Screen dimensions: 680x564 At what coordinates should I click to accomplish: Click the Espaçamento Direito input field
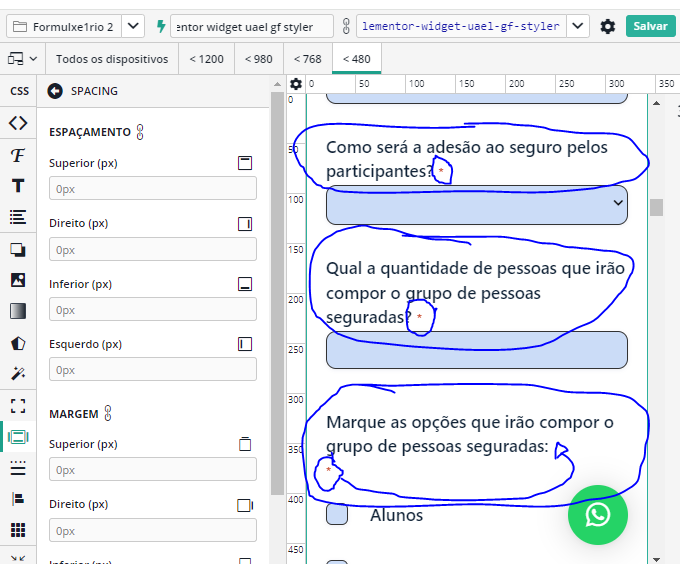[153, 249]
